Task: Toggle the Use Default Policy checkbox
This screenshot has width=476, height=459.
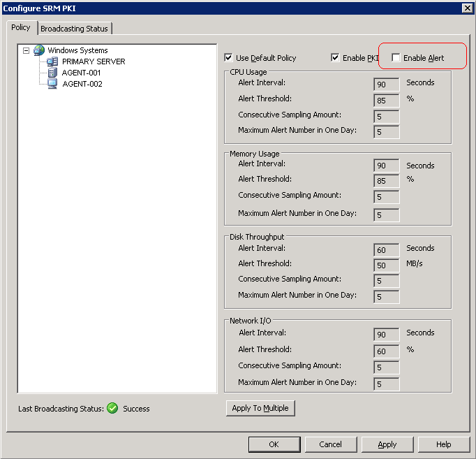Action: point(228,57)
